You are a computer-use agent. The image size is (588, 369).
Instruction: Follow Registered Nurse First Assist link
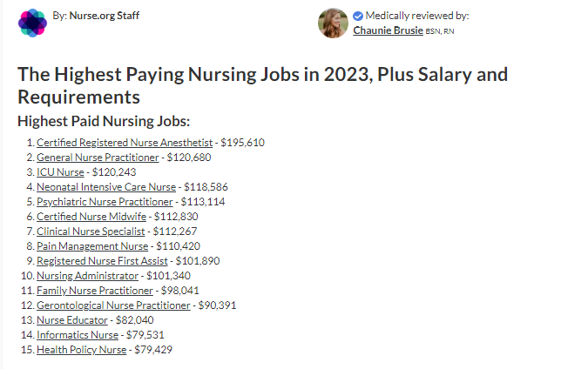(102, 261)
